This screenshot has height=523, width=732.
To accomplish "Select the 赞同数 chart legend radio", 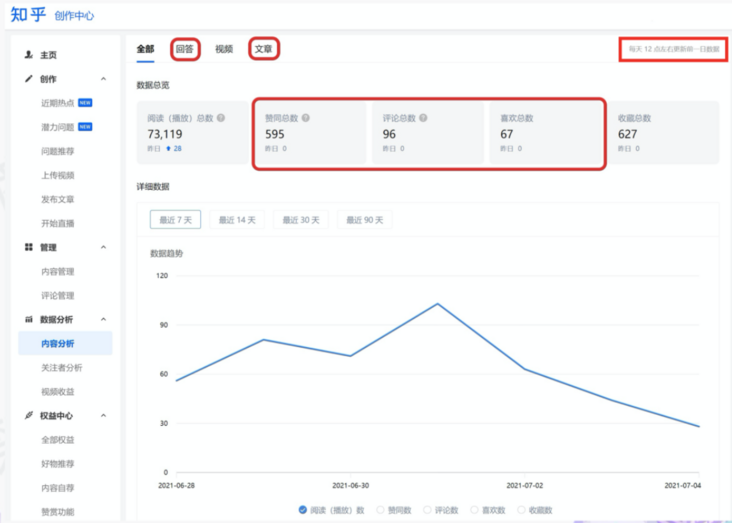I will coord(381,510).
